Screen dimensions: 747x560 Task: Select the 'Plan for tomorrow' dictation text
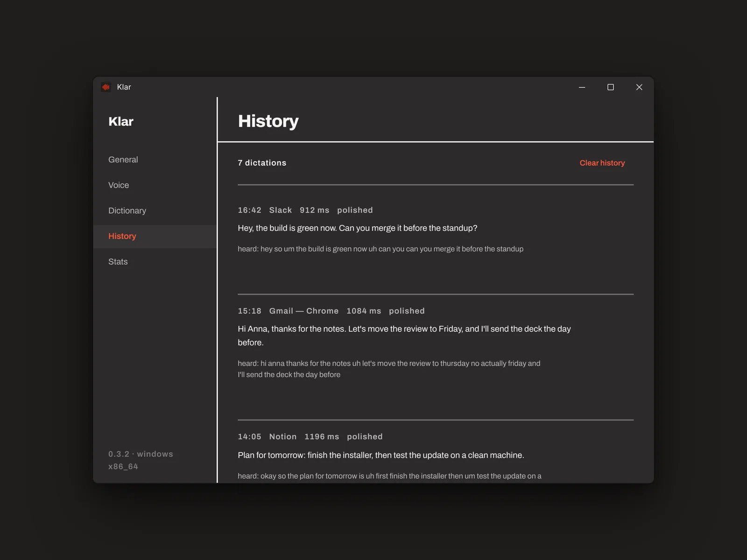(x=381, y=455)
